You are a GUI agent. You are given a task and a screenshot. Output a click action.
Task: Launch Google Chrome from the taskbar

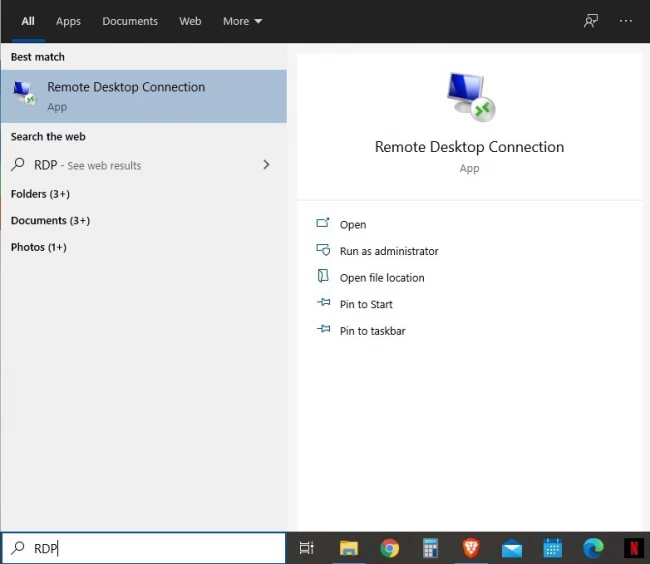(x=389, y=548)
